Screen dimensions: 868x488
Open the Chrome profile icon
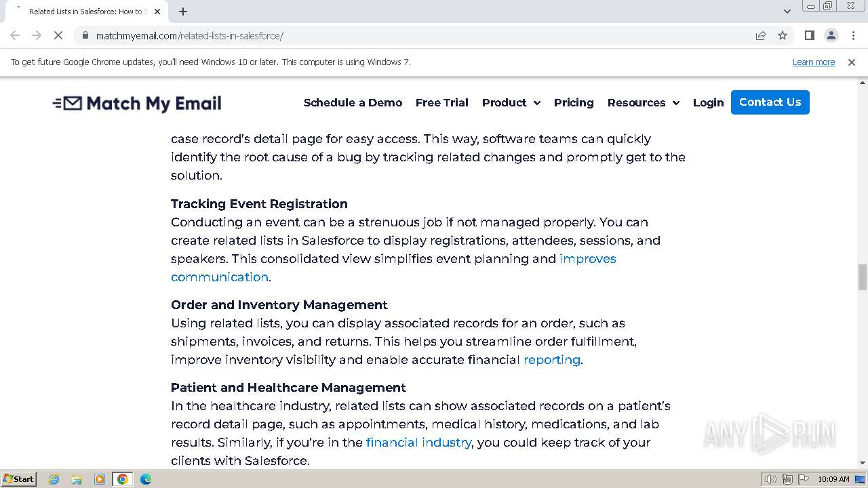pos(831,35)
